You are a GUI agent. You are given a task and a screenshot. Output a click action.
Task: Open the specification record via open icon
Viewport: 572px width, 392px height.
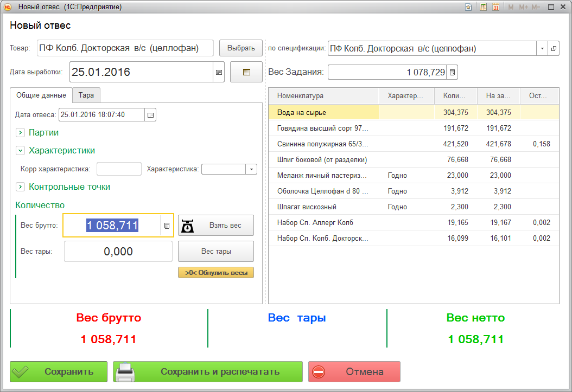click(554, 48)
